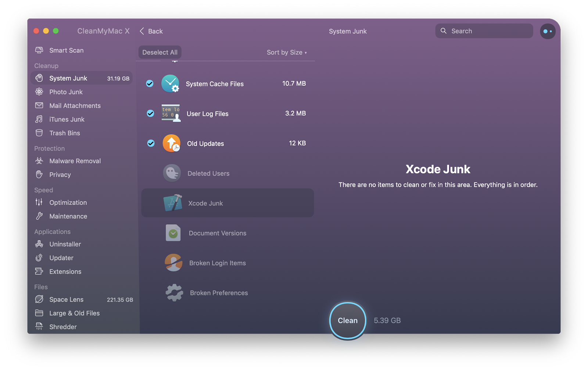Open Trash Bins label in sidebar
The image size is (588, 370).
pos(65,133)
